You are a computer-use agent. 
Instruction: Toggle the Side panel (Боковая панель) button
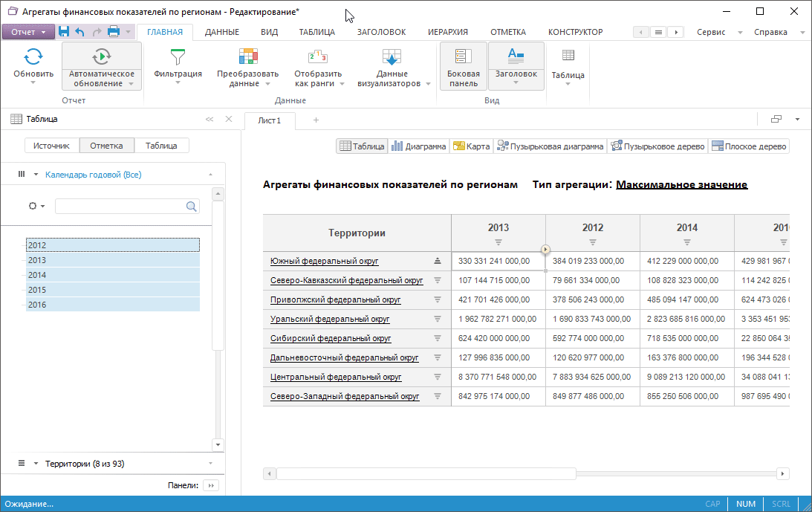[x=463, y=67]
